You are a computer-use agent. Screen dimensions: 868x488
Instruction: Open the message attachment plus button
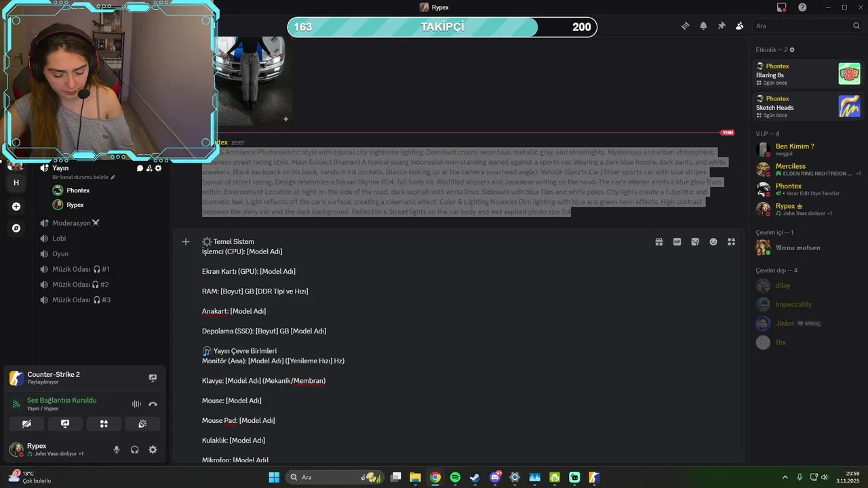[x=186, y=242]
